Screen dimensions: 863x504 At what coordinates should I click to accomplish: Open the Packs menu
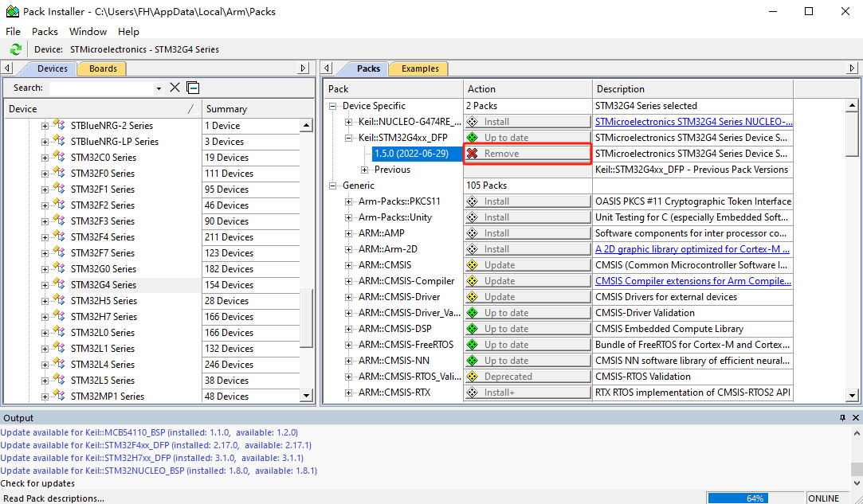45,31
